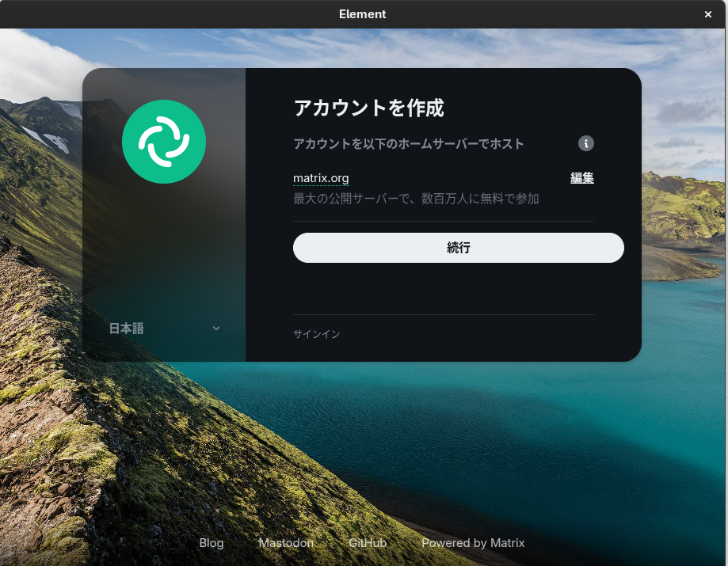Open the Blog footer link
This screenshot has width=728, height=566.
[212, 543]
